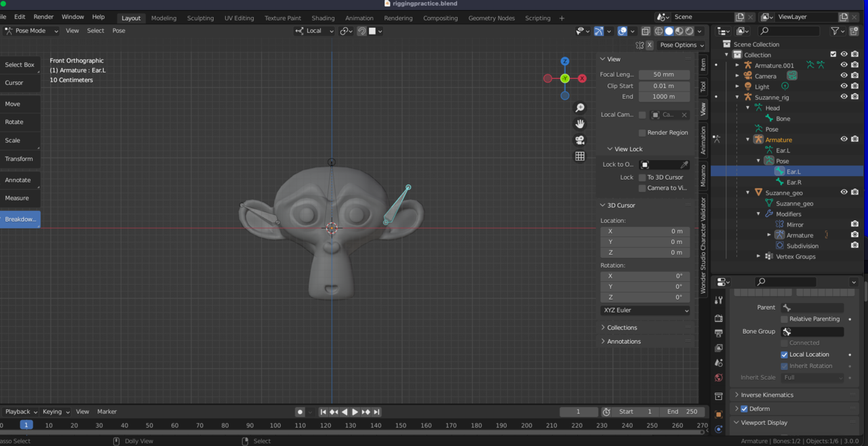868x446 pixels.
Task: Click the Clip Start value field
Action: pos(664,86)
